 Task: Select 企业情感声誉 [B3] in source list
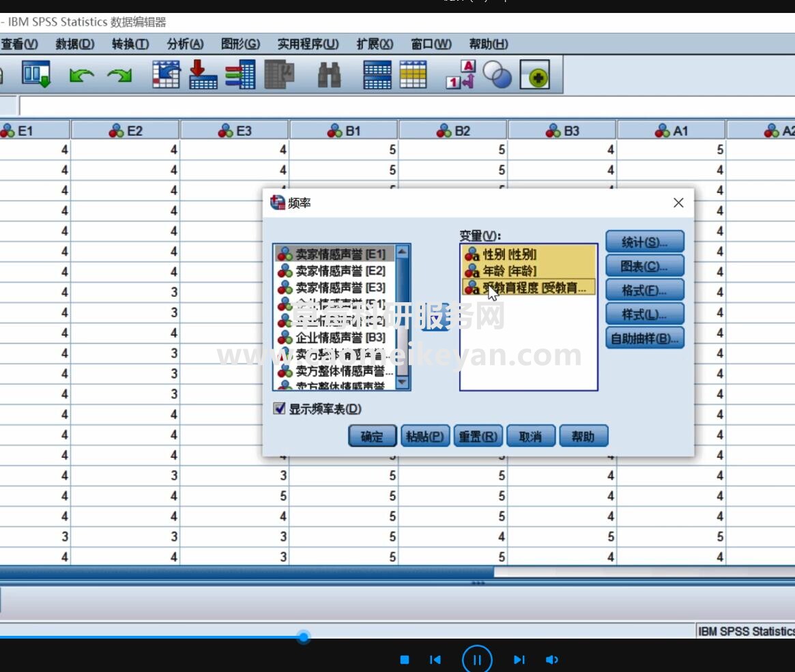click(x=334, y=338)
